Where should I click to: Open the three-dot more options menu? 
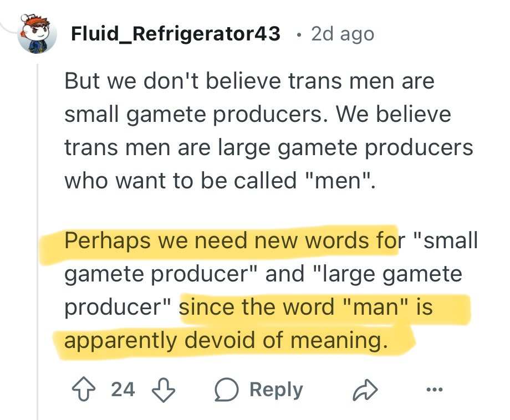[x=435, y=389]
